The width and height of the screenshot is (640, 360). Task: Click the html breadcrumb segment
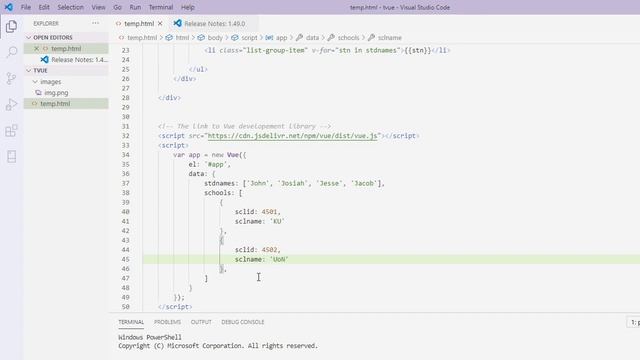click(182, 38)
